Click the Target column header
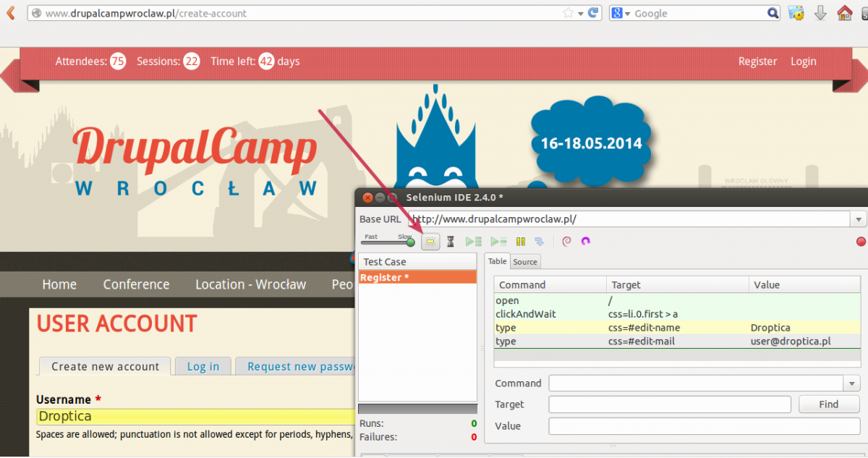 pos(678,285)
